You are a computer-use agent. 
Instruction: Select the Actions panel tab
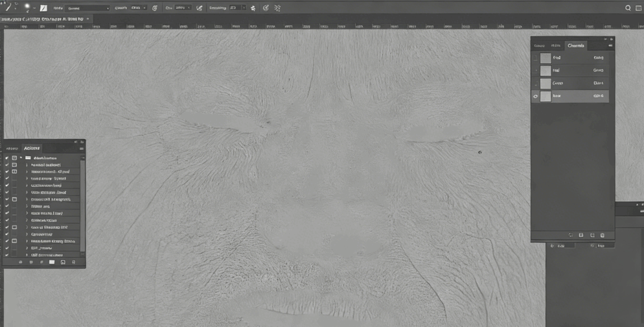(32, 148)
